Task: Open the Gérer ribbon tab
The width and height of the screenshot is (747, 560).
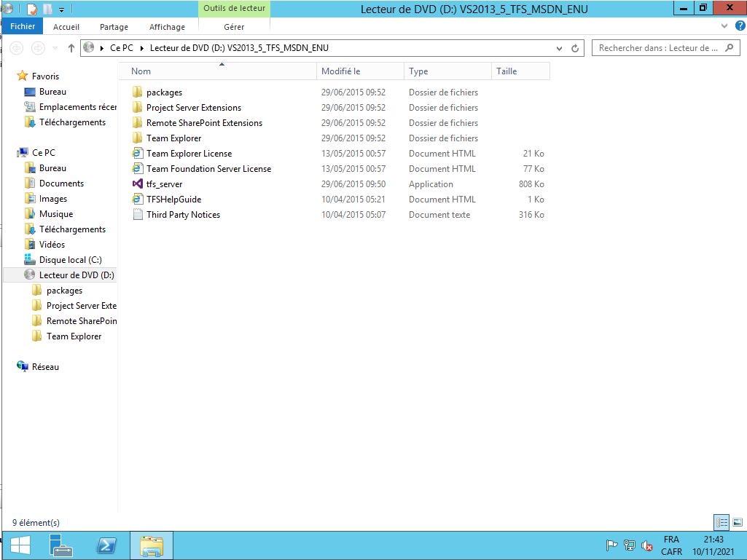Action: tap(234, 27)
